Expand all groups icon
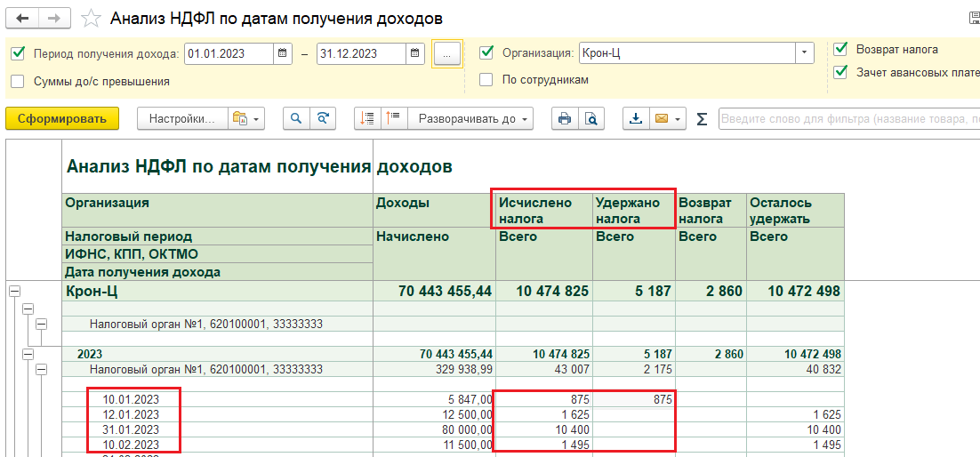980x457 pixels. pos(394,118)
